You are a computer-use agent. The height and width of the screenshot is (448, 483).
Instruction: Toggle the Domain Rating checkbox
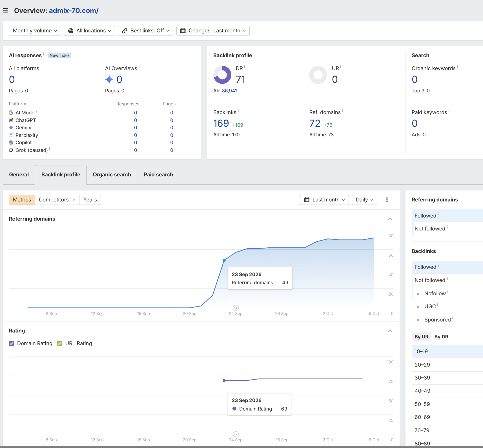[12, 343]
